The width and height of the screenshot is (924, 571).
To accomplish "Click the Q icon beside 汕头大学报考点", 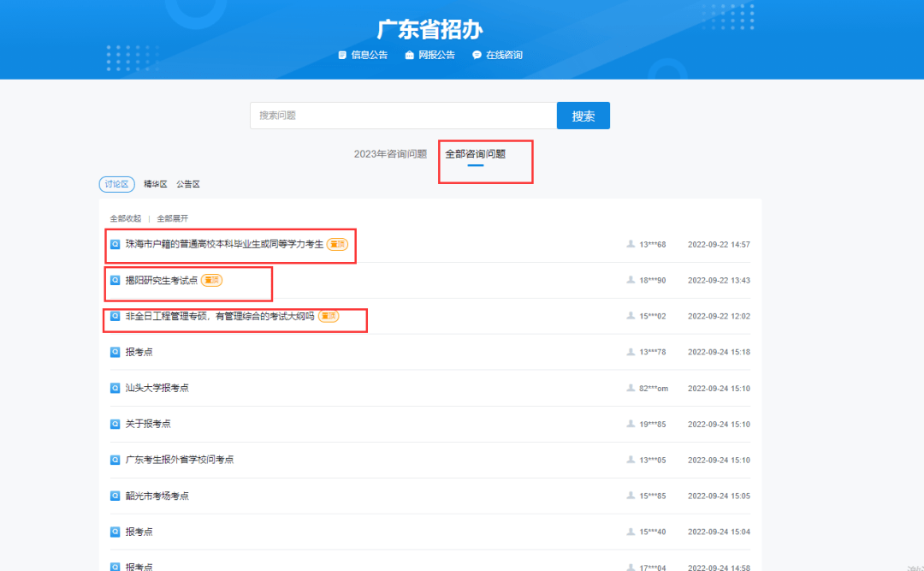I will [x=115, y=387].
